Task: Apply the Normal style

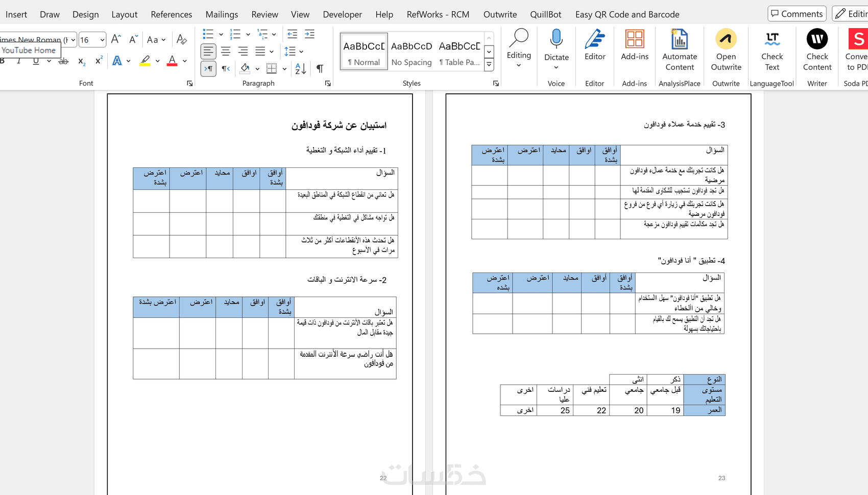Action: pos(364,52)
